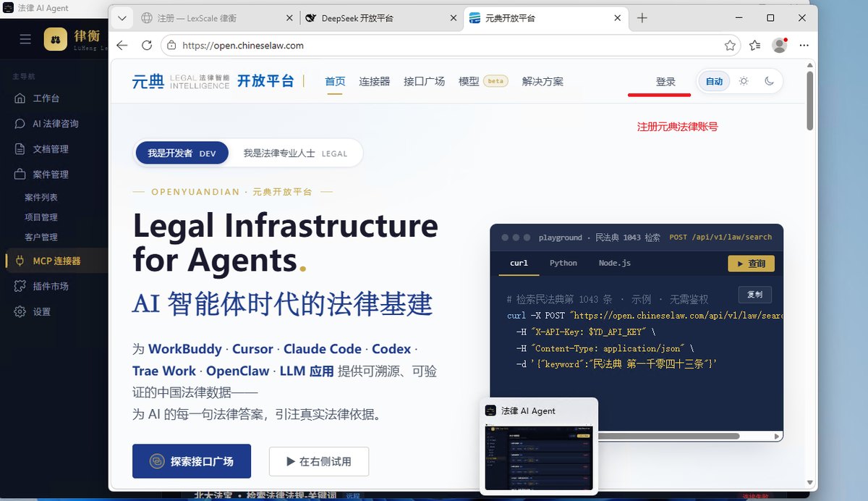View site info lock icon
The height and width of the screenshot is (501, 868).
[171, 45]
